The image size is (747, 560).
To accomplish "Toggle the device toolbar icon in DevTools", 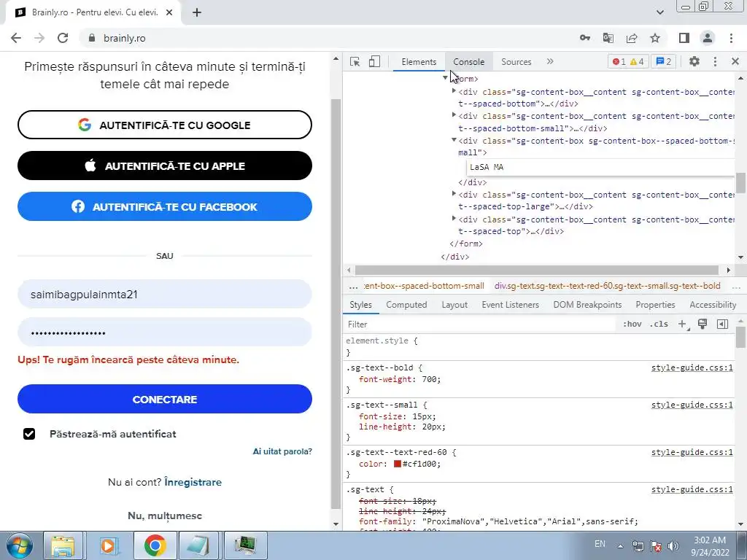I will click(374, 61).
